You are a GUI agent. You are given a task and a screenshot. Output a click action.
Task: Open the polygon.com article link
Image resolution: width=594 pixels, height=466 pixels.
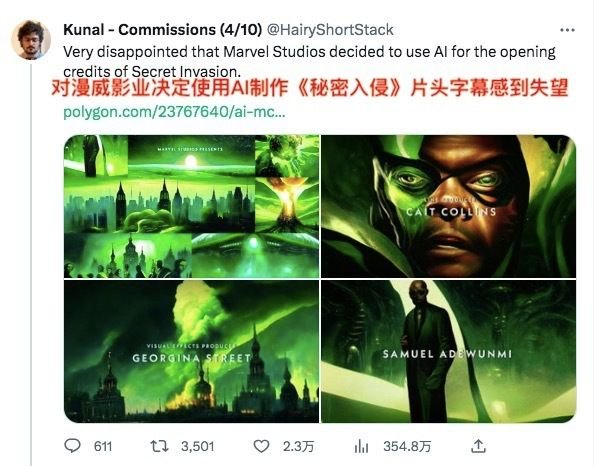click(174, 112)
